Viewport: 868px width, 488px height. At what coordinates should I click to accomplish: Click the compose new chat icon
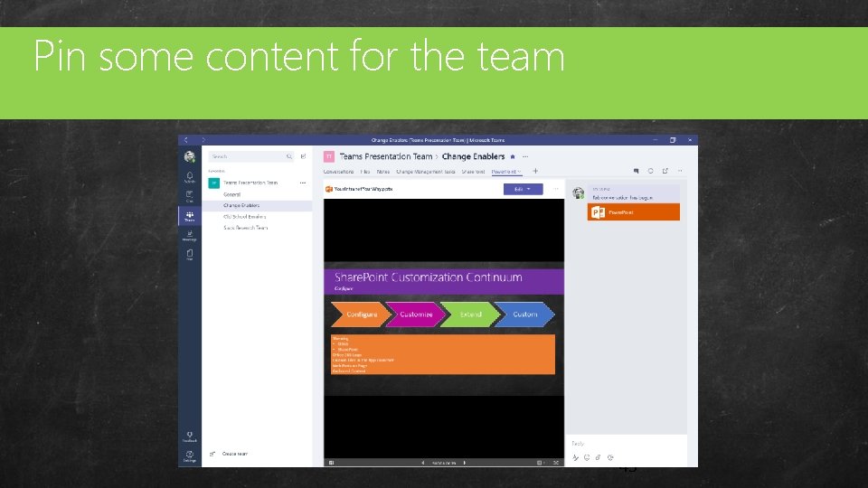coord(304,156)
